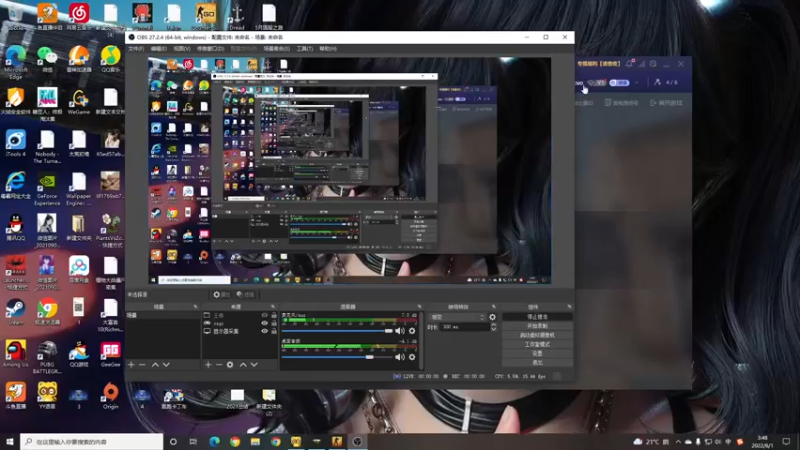Click the bell icon in the purple window
The width and height of the screenshot is (800, 450).
coord(629,64)
